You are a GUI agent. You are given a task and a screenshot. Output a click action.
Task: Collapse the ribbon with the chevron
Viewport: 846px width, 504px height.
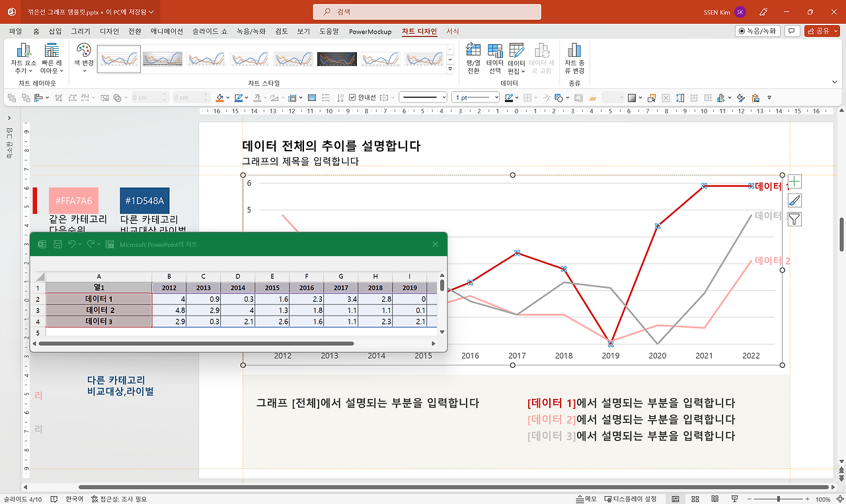pos(834,82)
